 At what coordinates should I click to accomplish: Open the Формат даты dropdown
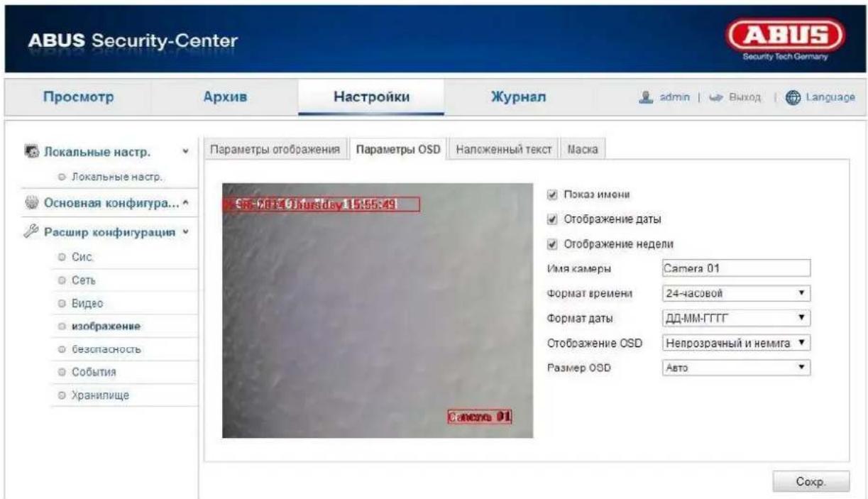[736, 318]
